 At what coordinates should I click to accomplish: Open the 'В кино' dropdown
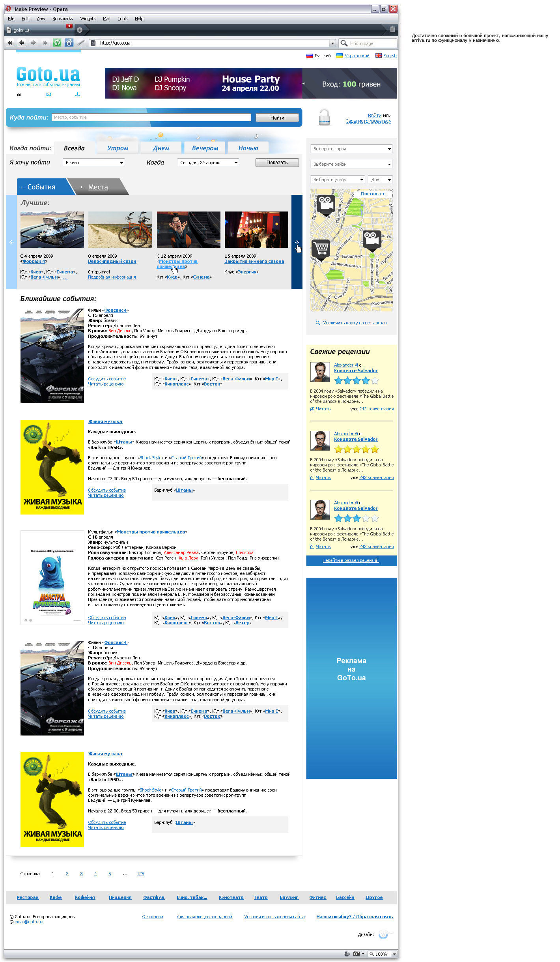94,163
